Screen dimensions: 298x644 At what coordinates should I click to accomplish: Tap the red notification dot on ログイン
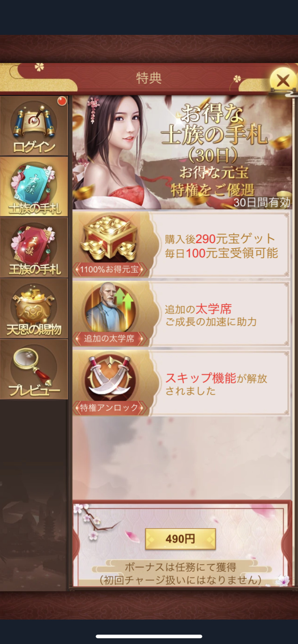pyautogui.click(x=62, y=101)
